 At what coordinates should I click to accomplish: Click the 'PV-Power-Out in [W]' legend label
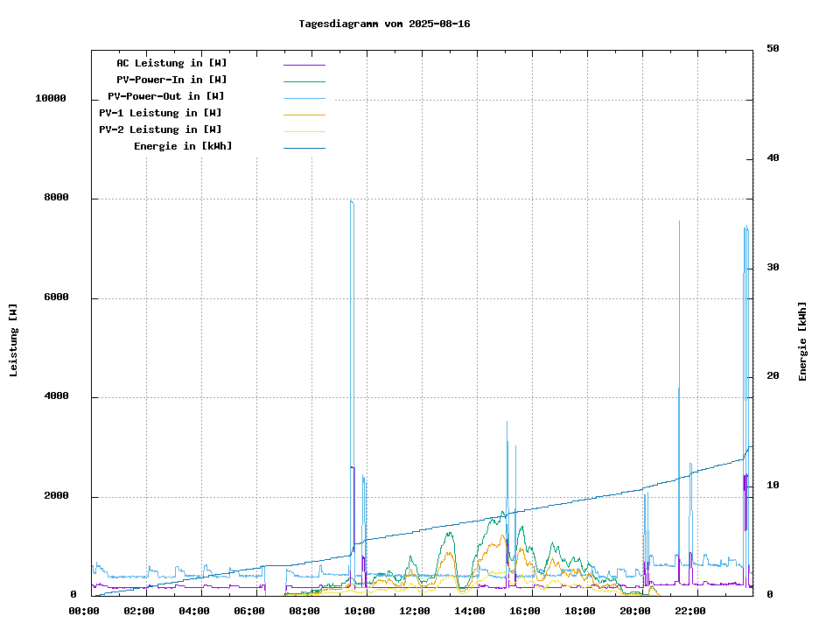[165, 96]
